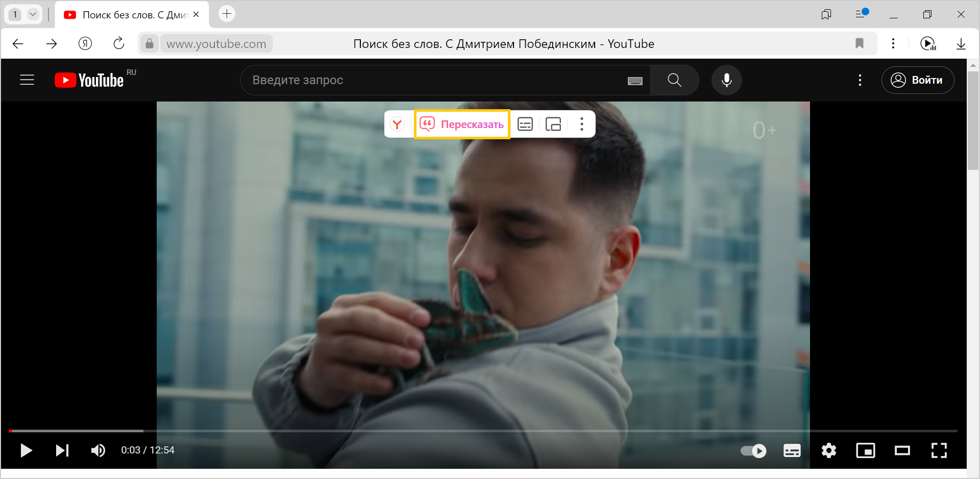Toggle picture-in-picture from the Yandex toolbar
The image size is (980, 479).
pyautogui.click(x=554, y=123)
